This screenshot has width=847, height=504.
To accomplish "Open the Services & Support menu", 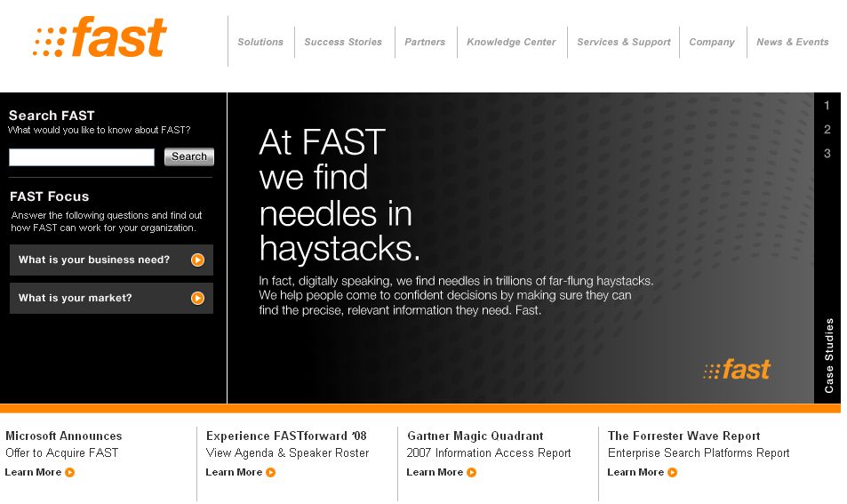I will [x=624, y=42].
